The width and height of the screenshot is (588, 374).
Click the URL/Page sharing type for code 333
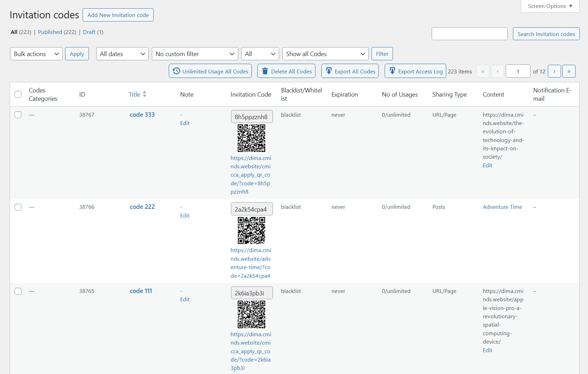(x=444, y=115)
